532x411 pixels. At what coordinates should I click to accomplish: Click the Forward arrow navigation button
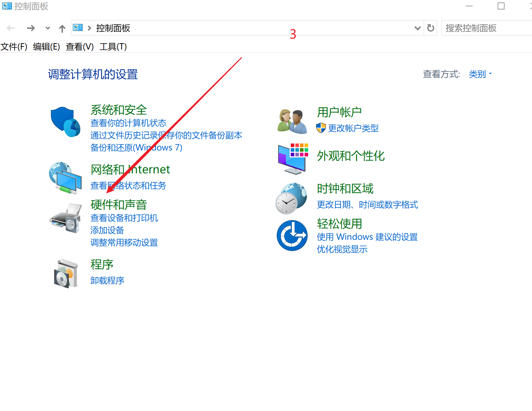[31, 28]
